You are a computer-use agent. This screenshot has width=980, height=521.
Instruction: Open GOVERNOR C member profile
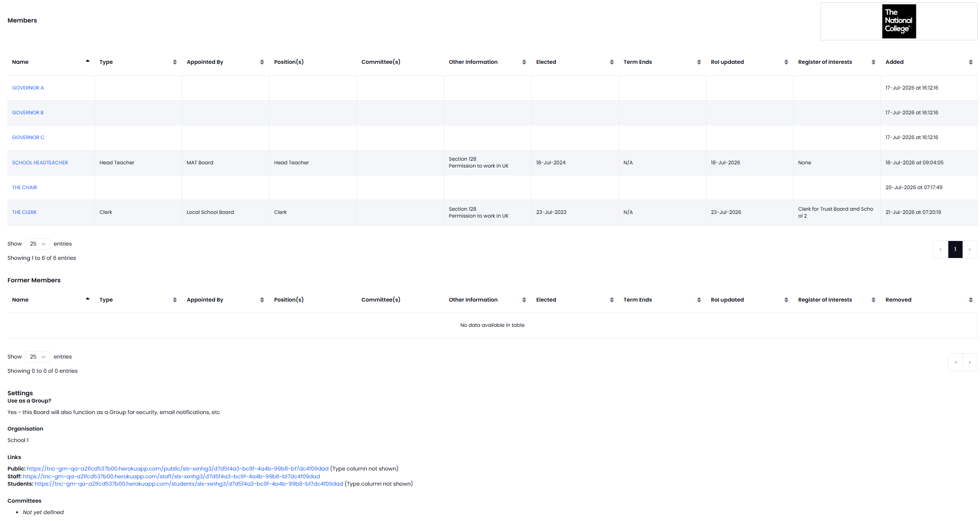(28, 137)
